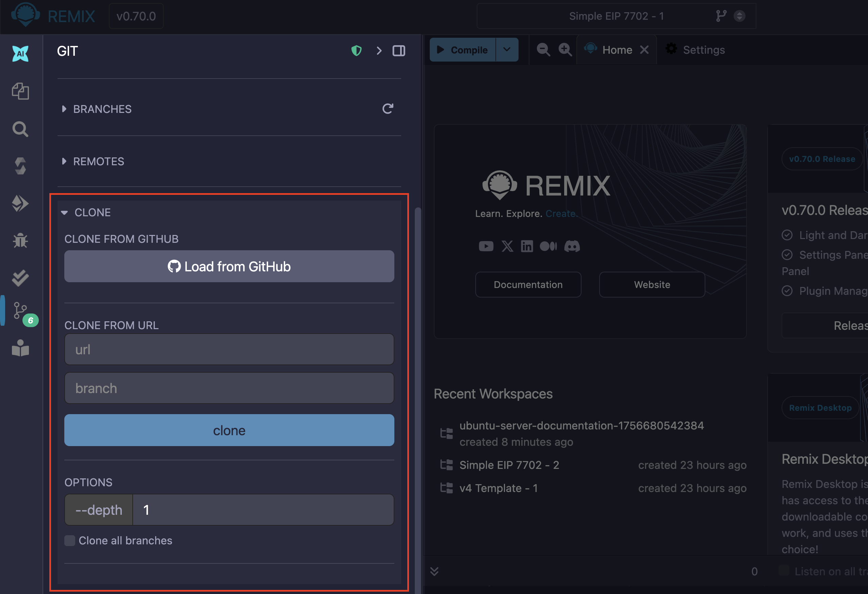Image resolution: width=868 pixels, height=594 pixels.
Task: Open the File Explorer sidebar icon
Action: (20, 91)
